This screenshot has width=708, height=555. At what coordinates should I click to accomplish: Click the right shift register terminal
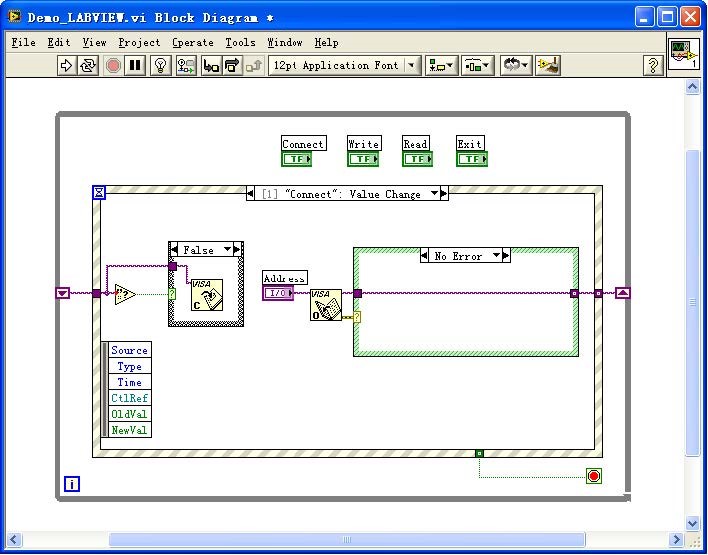[x=623, y=293]
